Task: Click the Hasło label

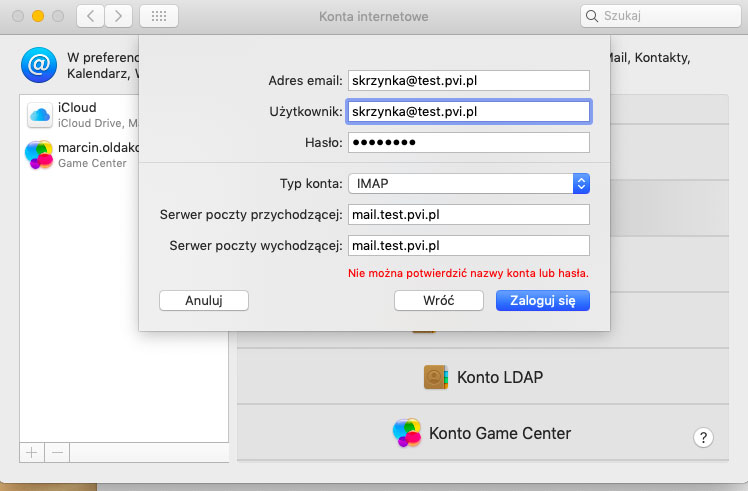Action: [324, 143]
